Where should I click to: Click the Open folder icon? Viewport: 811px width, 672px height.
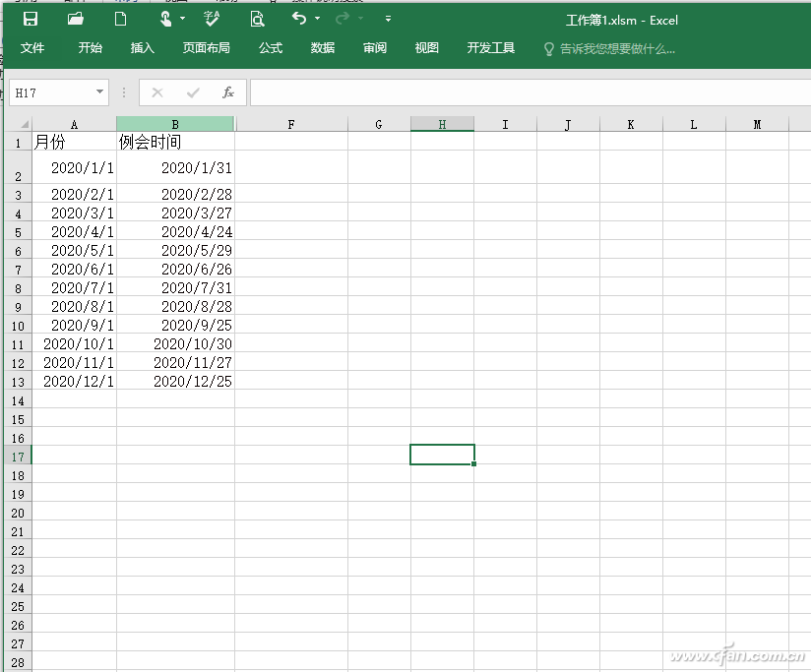pos(76,19)
